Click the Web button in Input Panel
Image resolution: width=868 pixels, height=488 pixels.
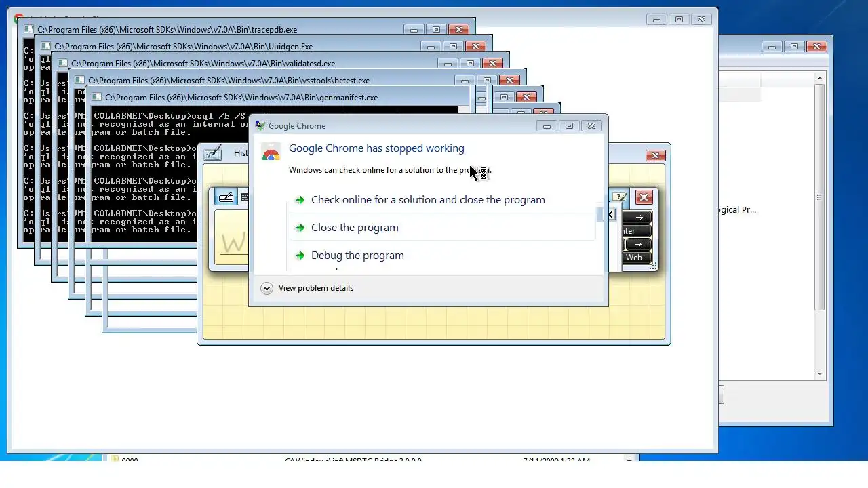click(x=634, y=258)
